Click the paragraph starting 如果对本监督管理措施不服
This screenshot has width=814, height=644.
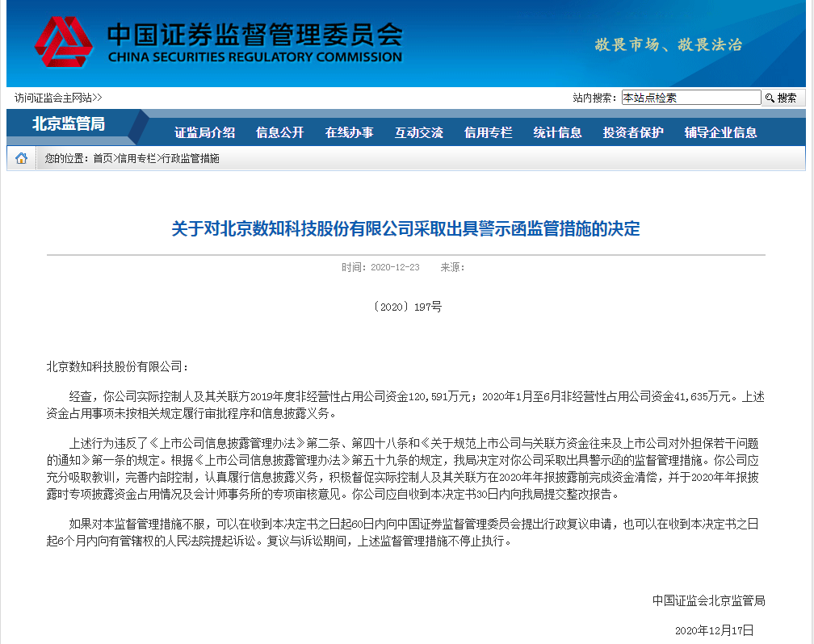click(x=403, y=533)
